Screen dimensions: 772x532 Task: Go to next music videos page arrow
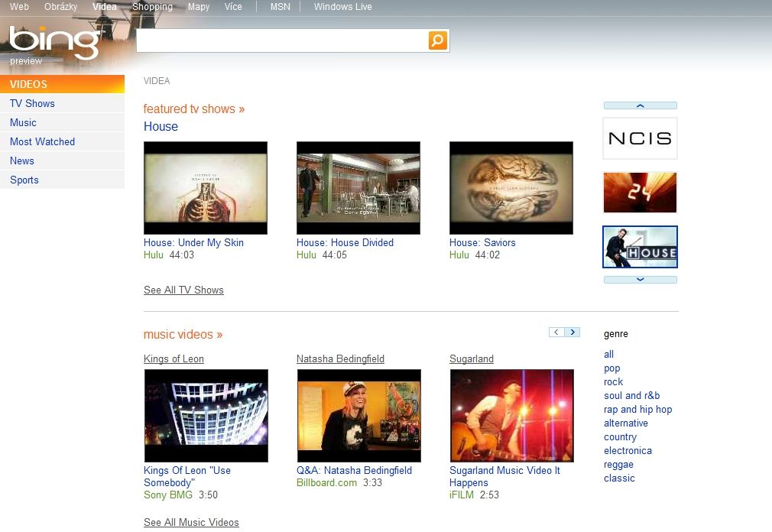(572, 332)
